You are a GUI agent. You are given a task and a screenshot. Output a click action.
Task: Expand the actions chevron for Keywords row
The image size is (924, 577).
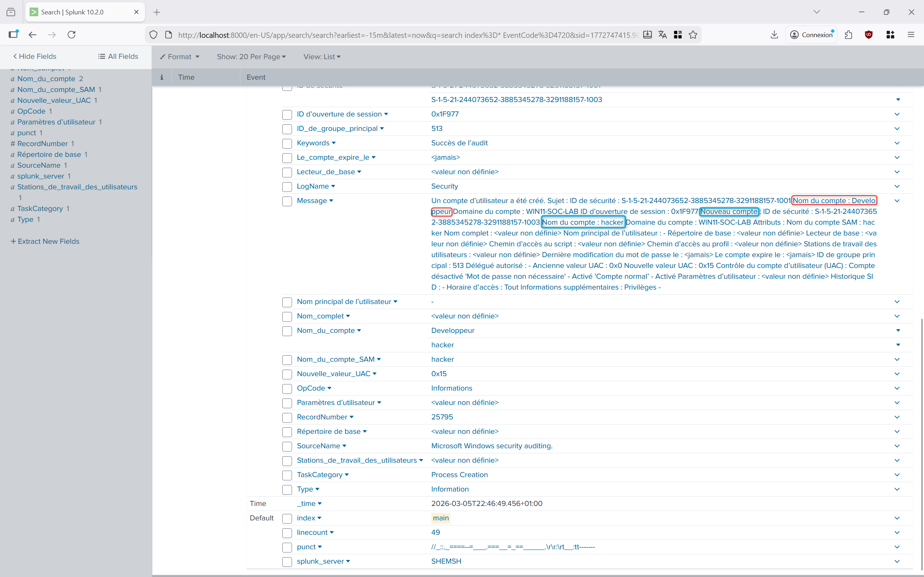pos(897,143)
